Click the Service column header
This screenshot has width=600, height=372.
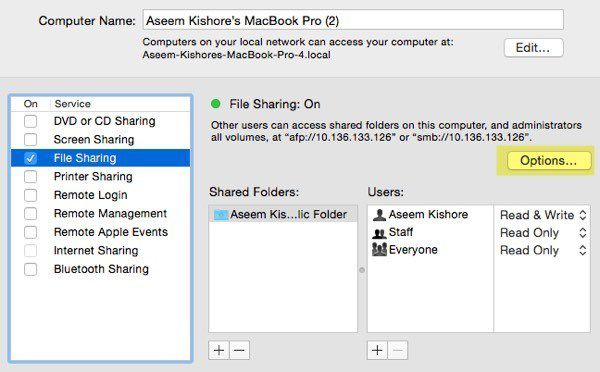point(72,104)
